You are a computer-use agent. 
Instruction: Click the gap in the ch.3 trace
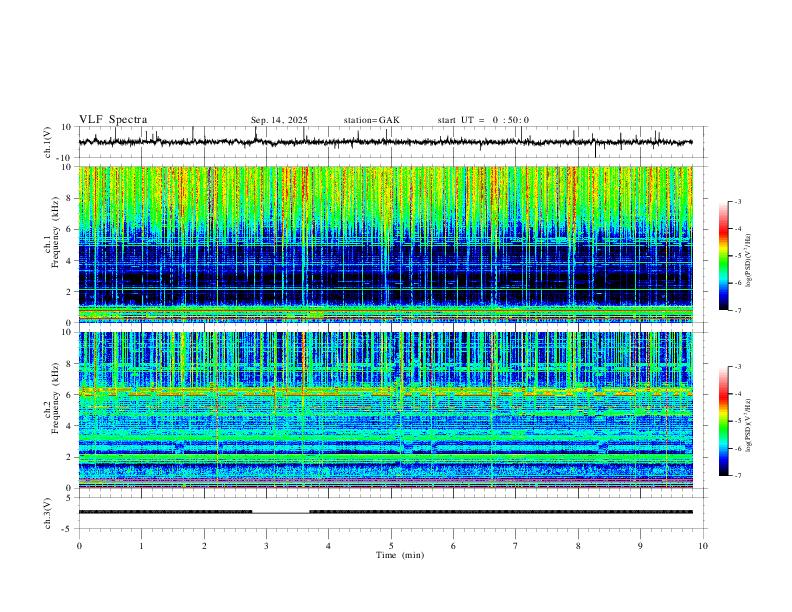point(281,513)
